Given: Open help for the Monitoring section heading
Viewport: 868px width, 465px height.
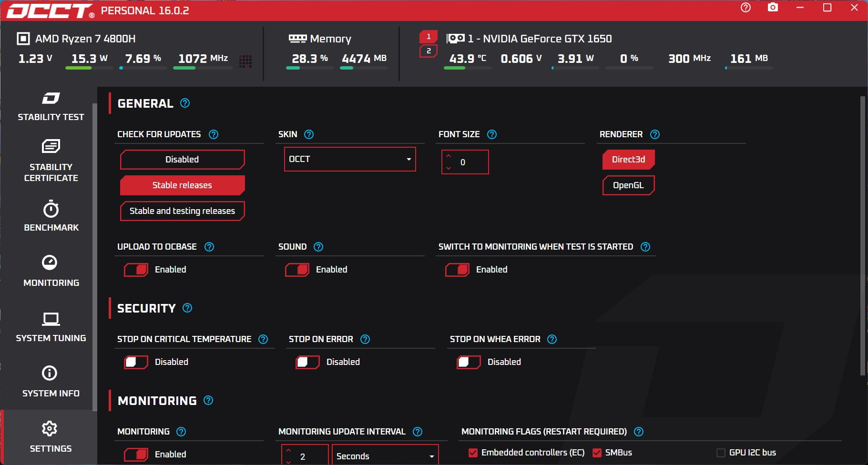Looking at the screenshot, I should [x=208, y=400].
